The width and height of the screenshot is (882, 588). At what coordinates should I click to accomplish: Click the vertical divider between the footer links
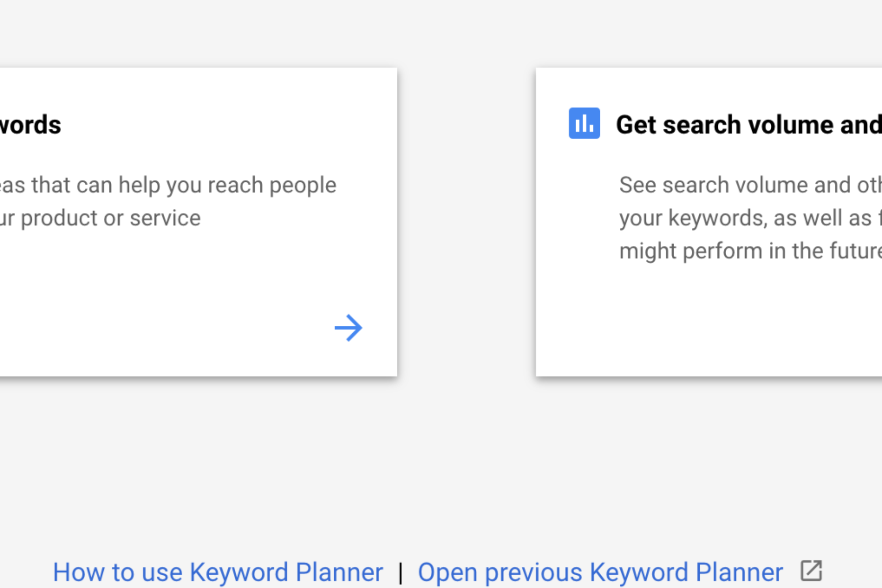401,572
